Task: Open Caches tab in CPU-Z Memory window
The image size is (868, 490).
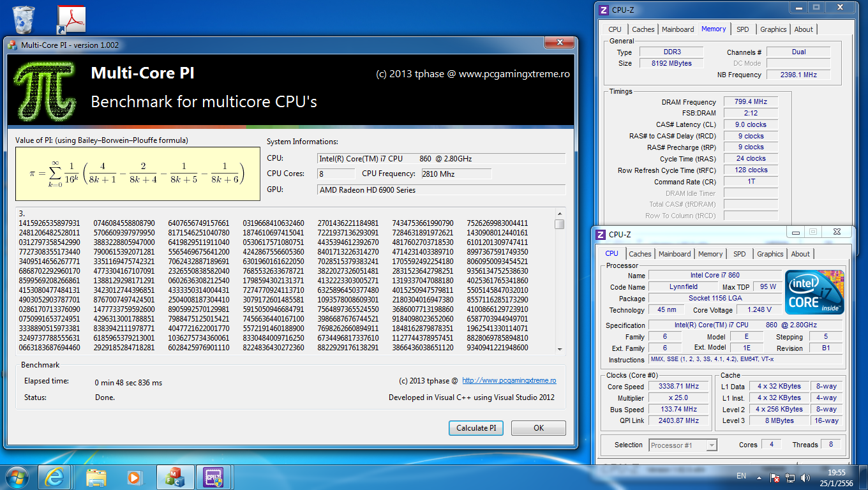Action: point(643,29)
